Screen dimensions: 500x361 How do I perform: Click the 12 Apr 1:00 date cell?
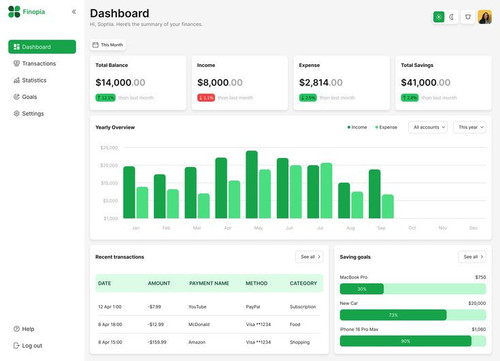tap(110, 307)
